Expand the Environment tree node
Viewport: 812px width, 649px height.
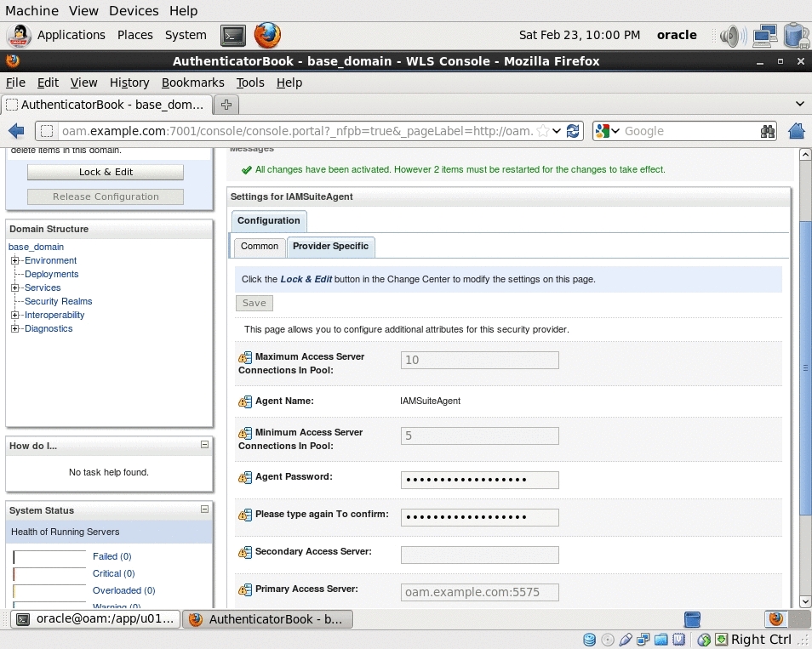(x=13, y=260)
